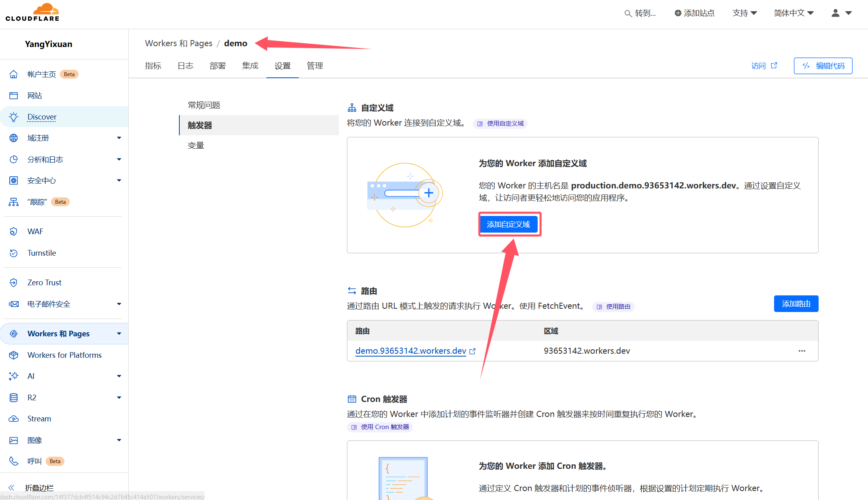Open the account home icon
Image resolution: width=868 pixels, height=500 pixels.
click(x=14, y=74)
